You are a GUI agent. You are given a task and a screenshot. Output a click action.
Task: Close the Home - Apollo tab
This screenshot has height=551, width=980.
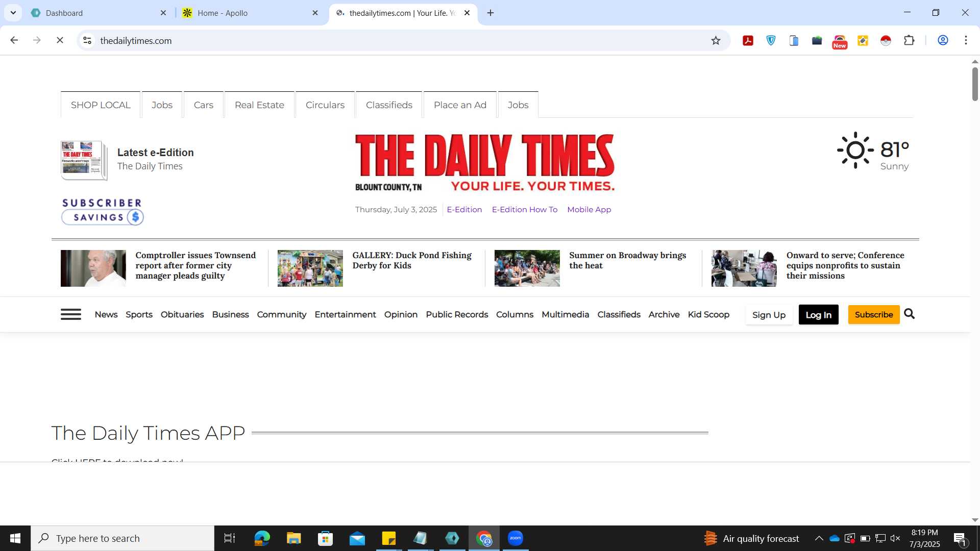[315, 13]
